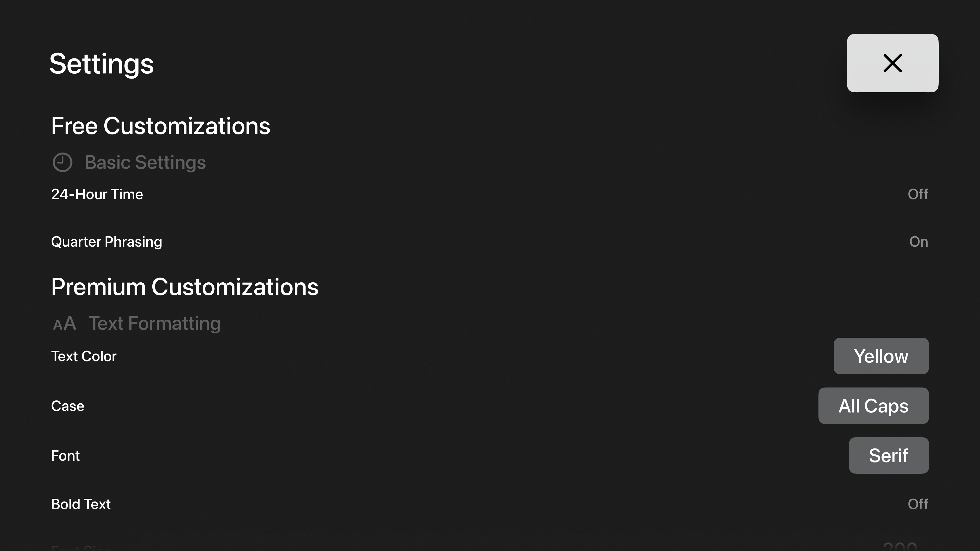Click the Basic Settings section label

(x=145, y=162)
